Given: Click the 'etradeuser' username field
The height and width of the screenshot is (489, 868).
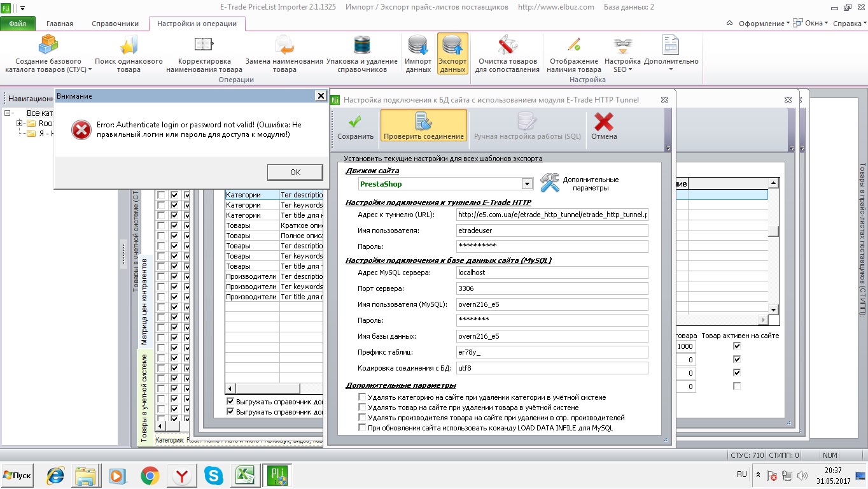Looking at the screenshot, I should click(x=552, y=230).
